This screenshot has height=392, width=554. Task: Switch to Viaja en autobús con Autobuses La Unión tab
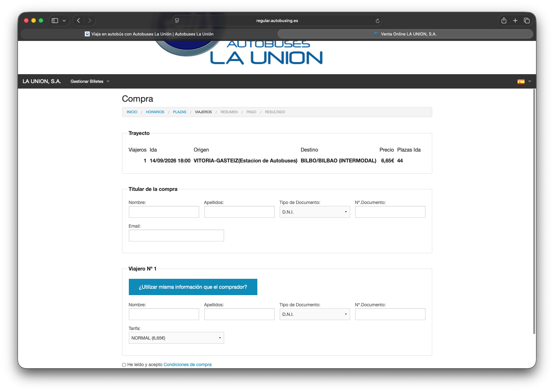(x=149, y=34)
